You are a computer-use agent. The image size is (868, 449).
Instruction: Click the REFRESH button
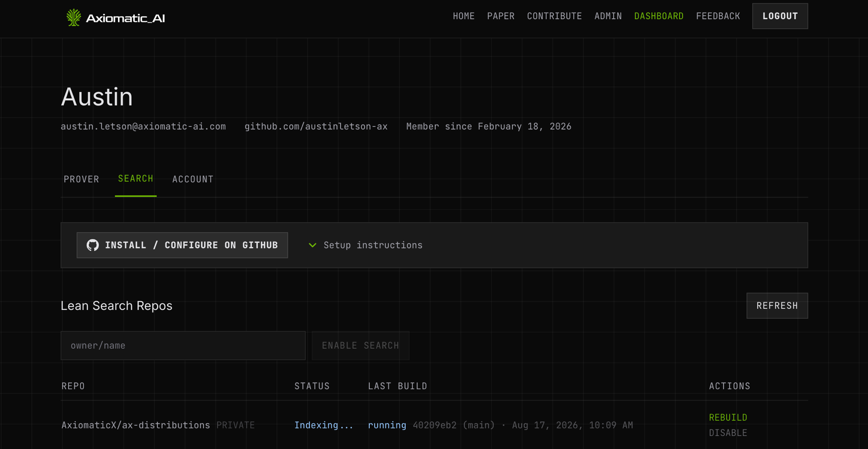[777, 306]
